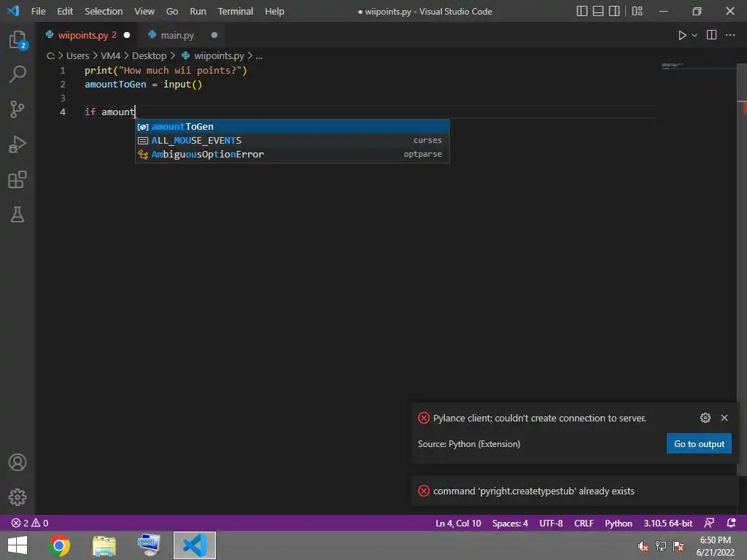747x560 pixels.
Task: Change encoding via UTF-8 status
Action: 551,523
